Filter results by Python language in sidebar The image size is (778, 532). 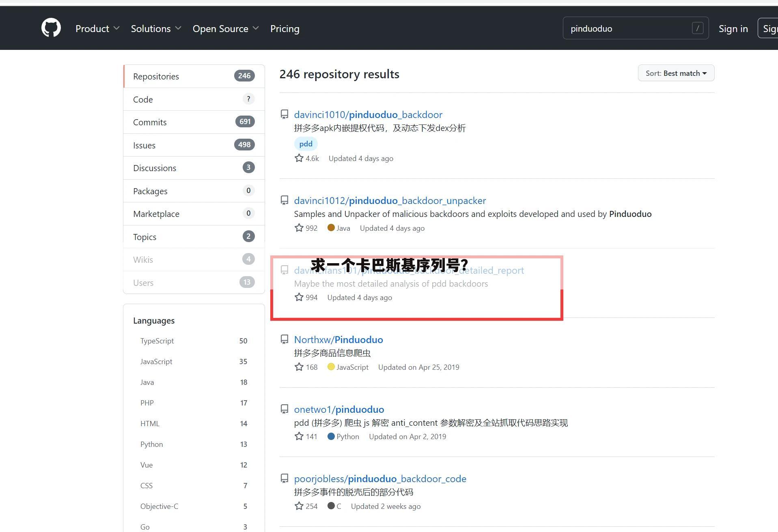click(x=194, y=444)
